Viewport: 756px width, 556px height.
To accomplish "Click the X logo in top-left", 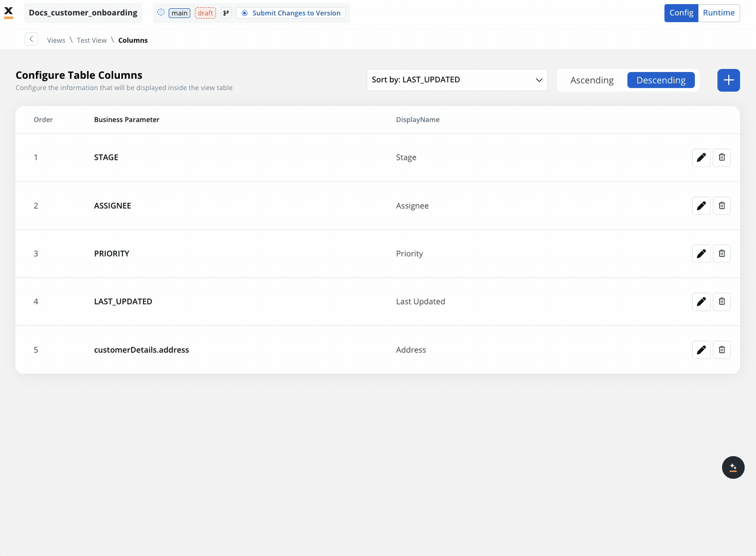I will click(8, 12).
